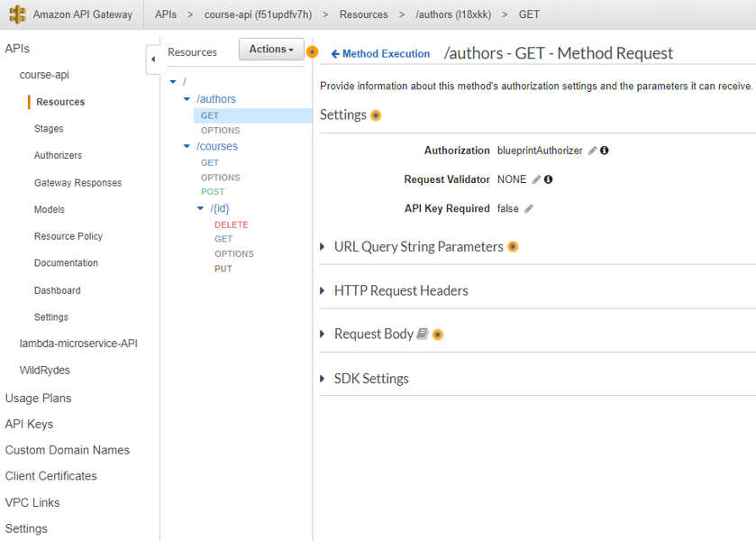Select the /courses resource in the tree

tap(217, 146)
